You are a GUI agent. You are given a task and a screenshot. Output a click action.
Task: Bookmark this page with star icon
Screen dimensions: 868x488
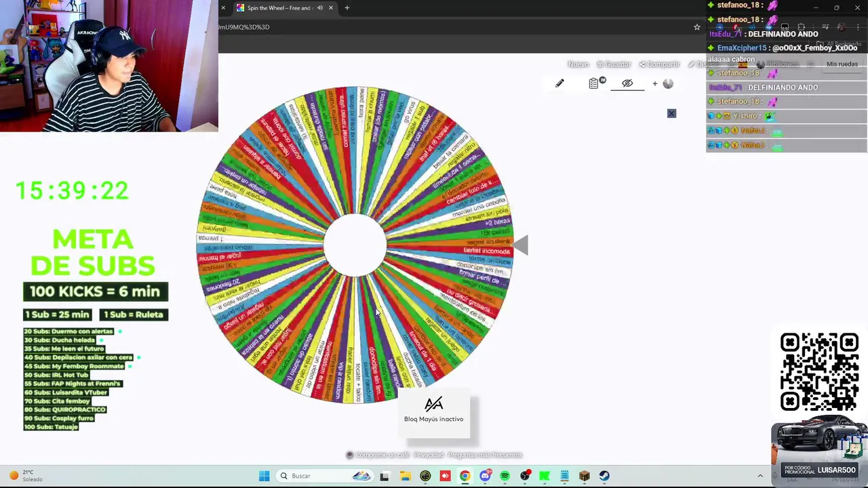[696, 27]
